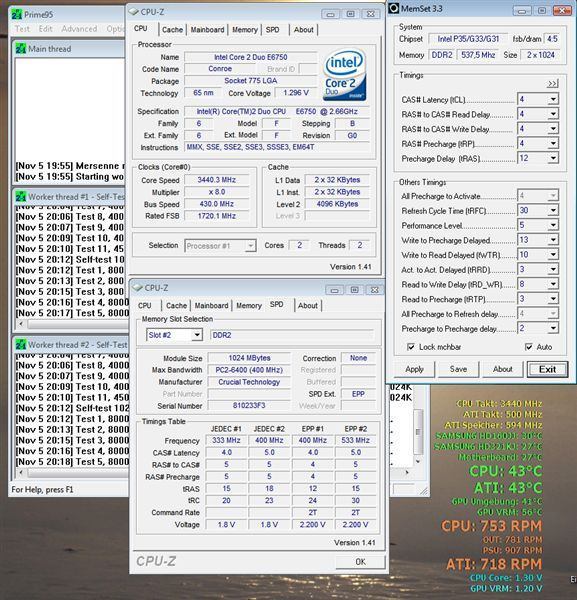Switch to Memory tab in upper CPU-Z
The width and height of the screenshot is (577, 600).
point(245,29)
